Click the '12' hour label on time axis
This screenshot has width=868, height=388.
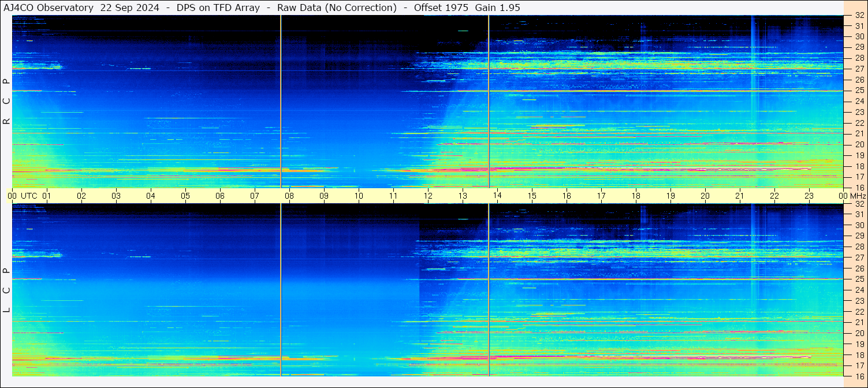click(x=428, y=196)
